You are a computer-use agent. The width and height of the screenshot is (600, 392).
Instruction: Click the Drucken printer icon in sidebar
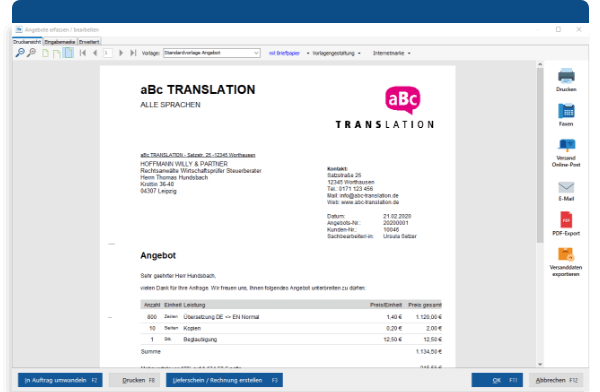pos(566,75)
